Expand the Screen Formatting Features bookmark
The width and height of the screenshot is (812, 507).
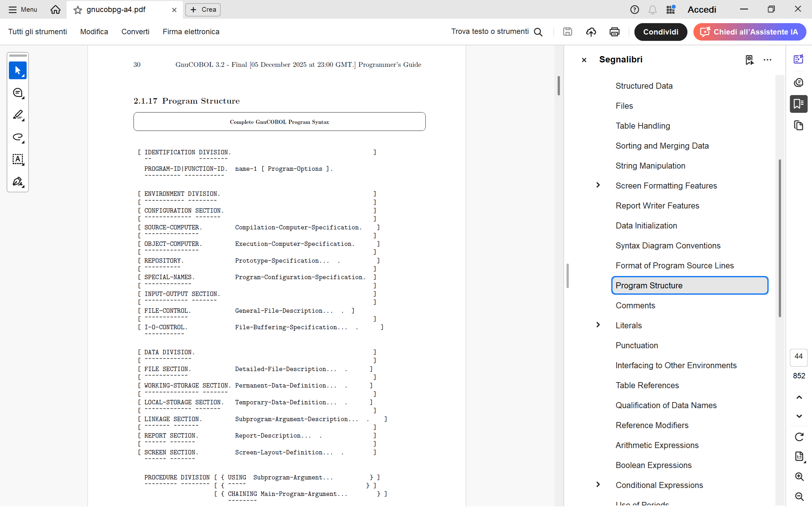tap(598, 185)
